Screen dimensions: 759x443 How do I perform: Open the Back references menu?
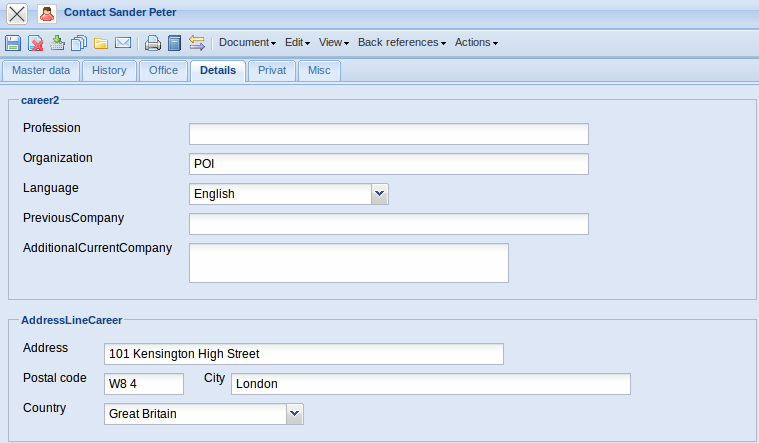click(x=401, y=43)
